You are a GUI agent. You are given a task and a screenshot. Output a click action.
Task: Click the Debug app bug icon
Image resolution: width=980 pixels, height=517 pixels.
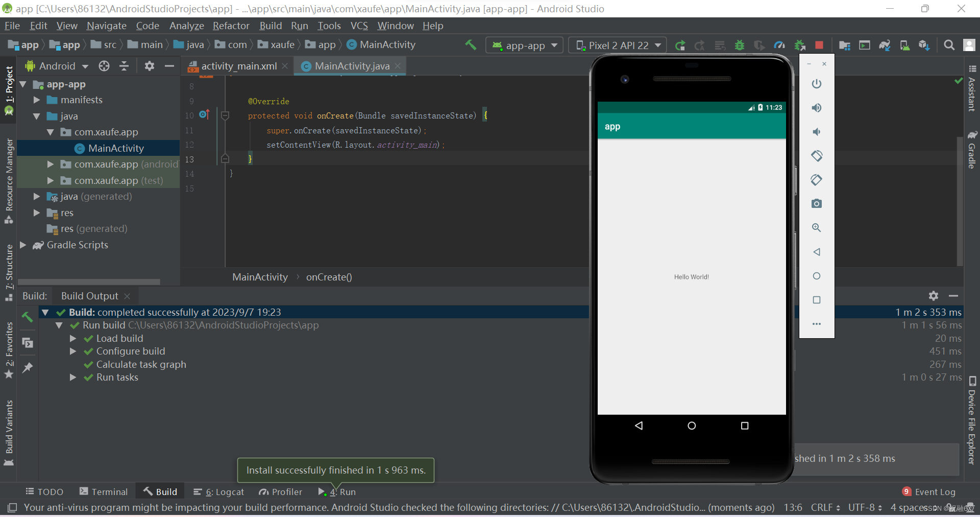(x=740, y=45)
